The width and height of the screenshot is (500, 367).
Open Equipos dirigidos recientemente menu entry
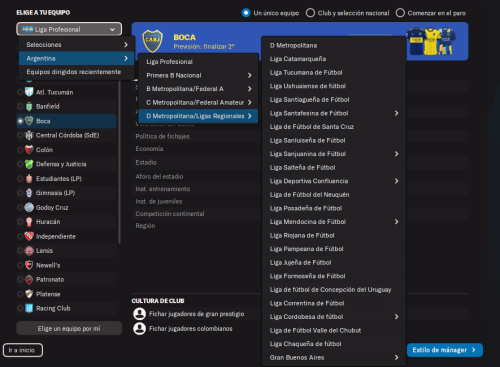76,72
